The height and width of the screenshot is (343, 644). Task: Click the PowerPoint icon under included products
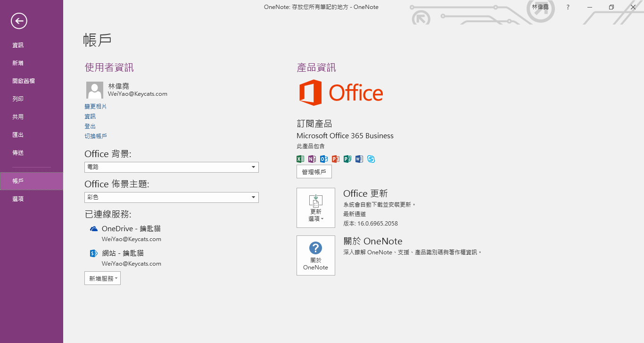coord(336,159)
